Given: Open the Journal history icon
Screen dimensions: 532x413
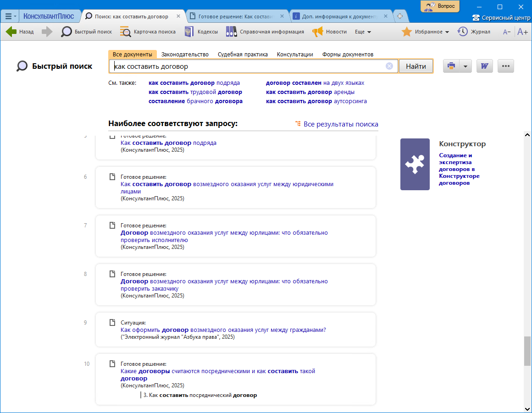Looking at the screenshot, I should click(x=462, y=32).
